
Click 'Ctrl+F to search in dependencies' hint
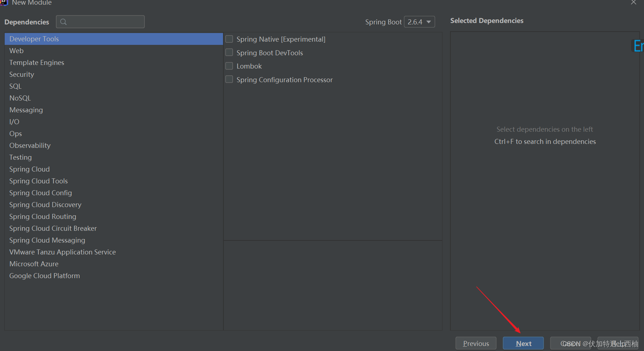pyautogui.click(x=545, y=141)
